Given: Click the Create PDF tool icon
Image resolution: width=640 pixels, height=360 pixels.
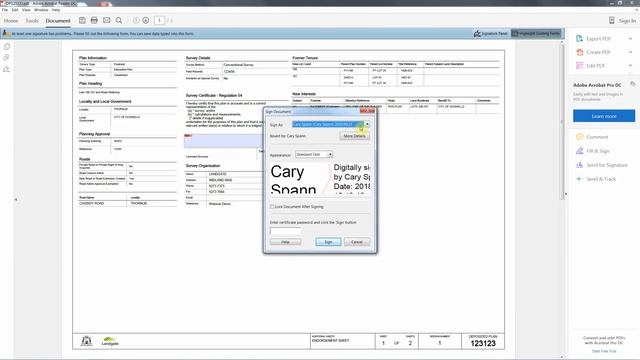Looking at the screenshot, I should pyautogui.click(x=580, y=52).
